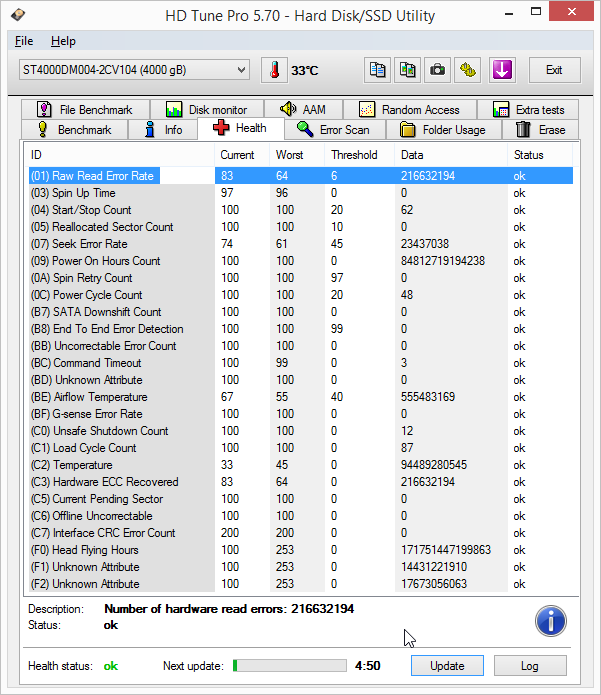Image resolution: width=601 pixels, height=695 pixels.
Task: Select the Unsafe Shutdown Count row
Action: (301, 431)
